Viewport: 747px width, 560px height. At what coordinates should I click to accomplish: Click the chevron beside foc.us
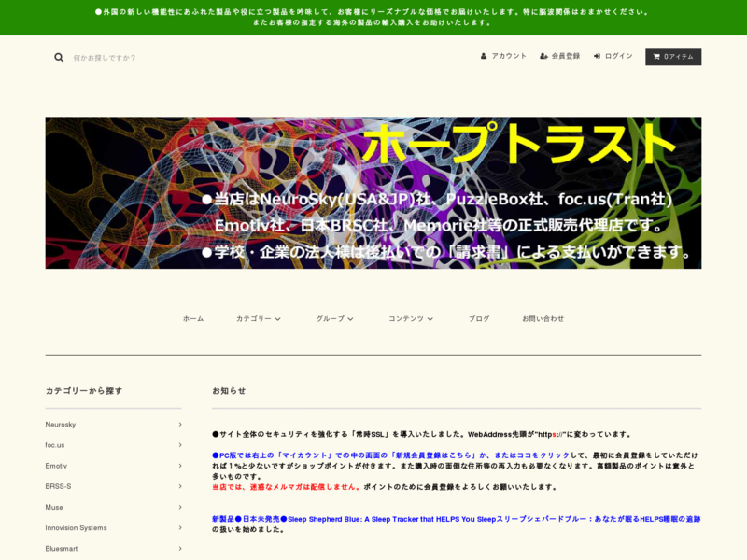180,445
